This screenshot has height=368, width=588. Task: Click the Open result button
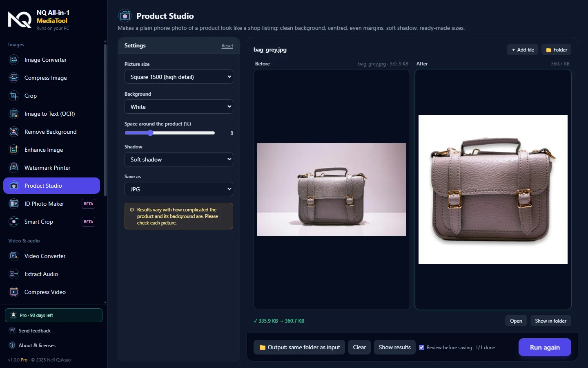click(516, 321)
